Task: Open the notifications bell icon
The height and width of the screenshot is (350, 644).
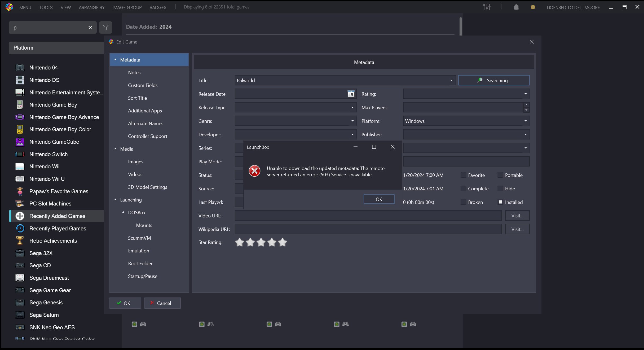Action: (x=516, y=7)
